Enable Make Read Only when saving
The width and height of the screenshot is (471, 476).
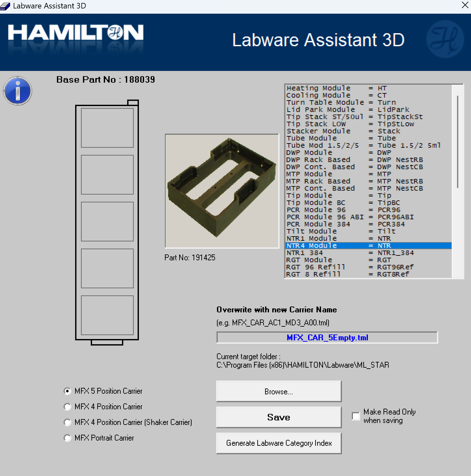click(x=356, y=416)
